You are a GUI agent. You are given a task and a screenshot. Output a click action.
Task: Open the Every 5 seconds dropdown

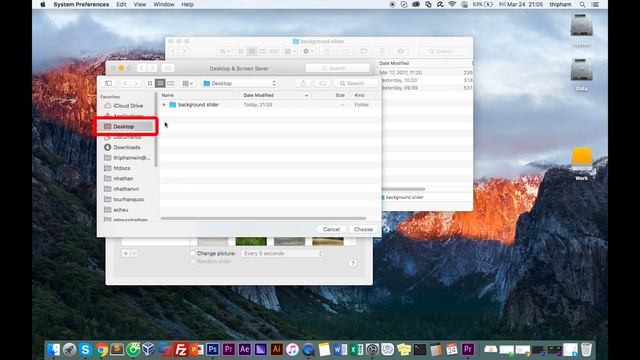tap(282, 253)
